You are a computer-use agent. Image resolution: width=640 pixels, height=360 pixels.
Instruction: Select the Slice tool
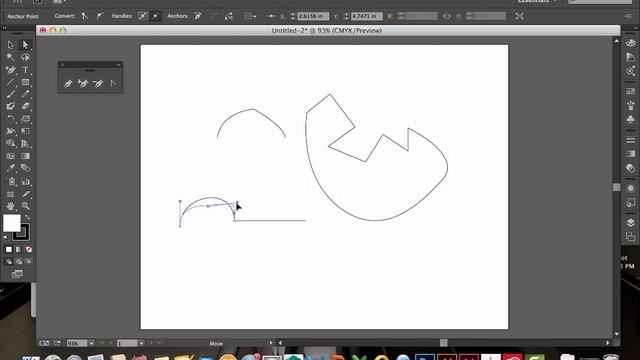point(25,194)
